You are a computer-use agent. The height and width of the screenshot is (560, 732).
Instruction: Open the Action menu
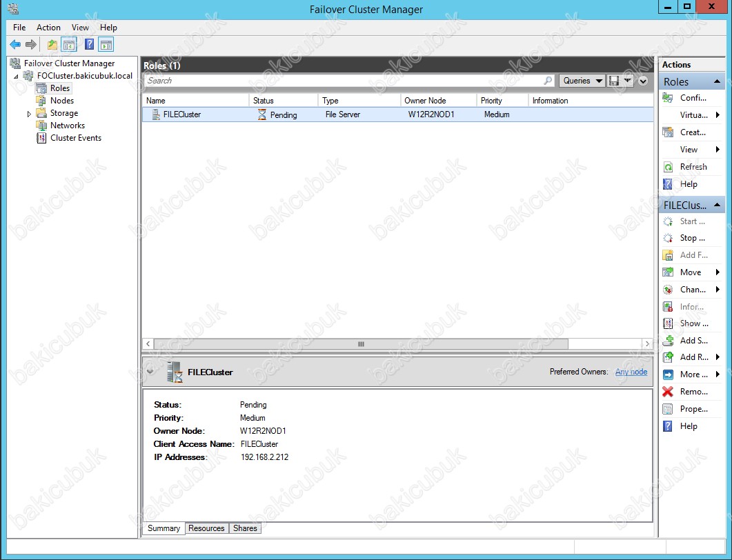48,28
